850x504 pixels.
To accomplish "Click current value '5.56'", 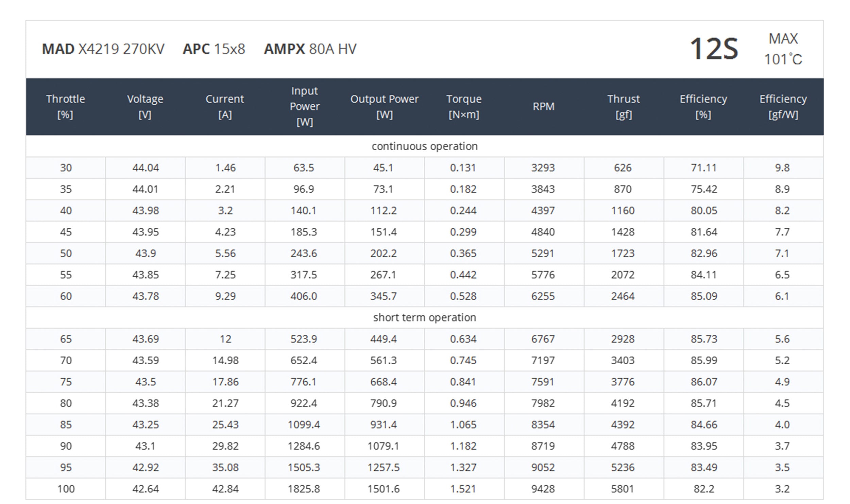I will [225, 253].
